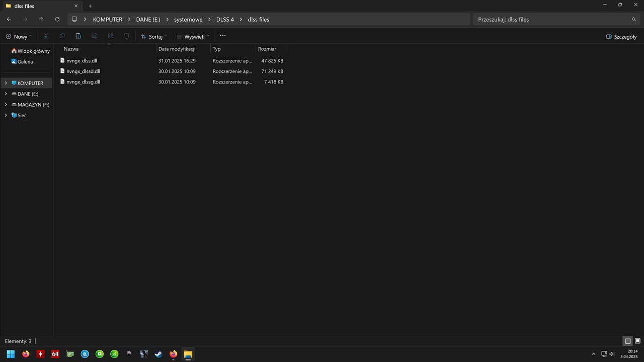This screenshot has height=362, width=644.
Task: Click the 47 825 KB size cell
Action: (272, 60)
